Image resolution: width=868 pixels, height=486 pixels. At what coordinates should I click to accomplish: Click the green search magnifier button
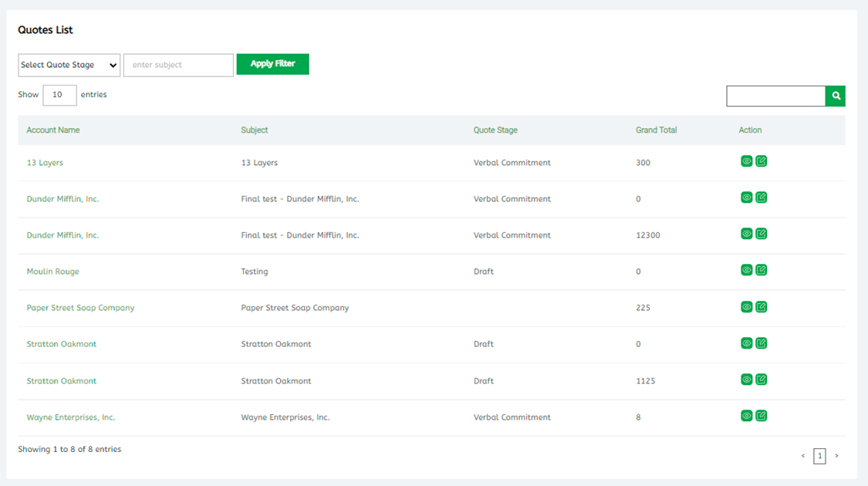836,96
